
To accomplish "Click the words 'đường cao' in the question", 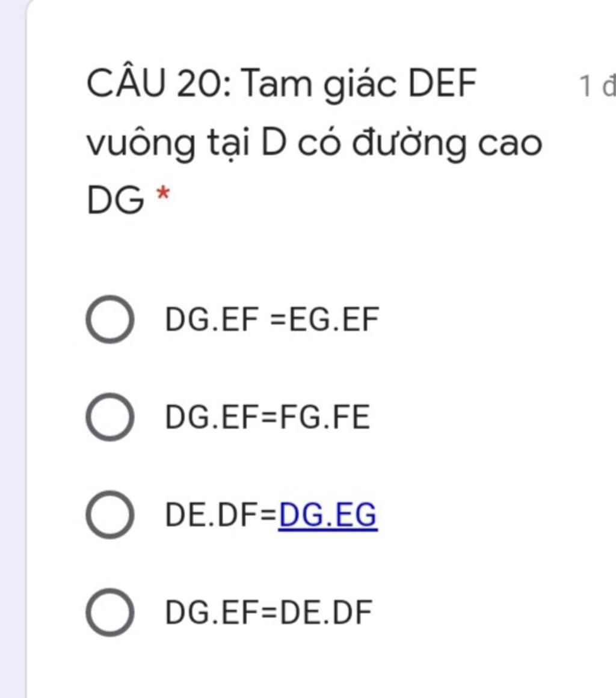I will click(x=447, y=143).
